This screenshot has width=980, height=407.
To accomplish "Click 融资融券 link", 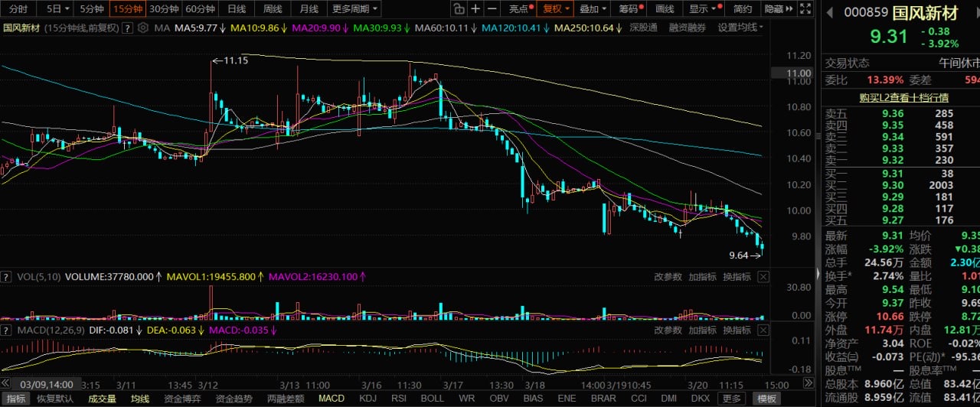I will [688, 28].
